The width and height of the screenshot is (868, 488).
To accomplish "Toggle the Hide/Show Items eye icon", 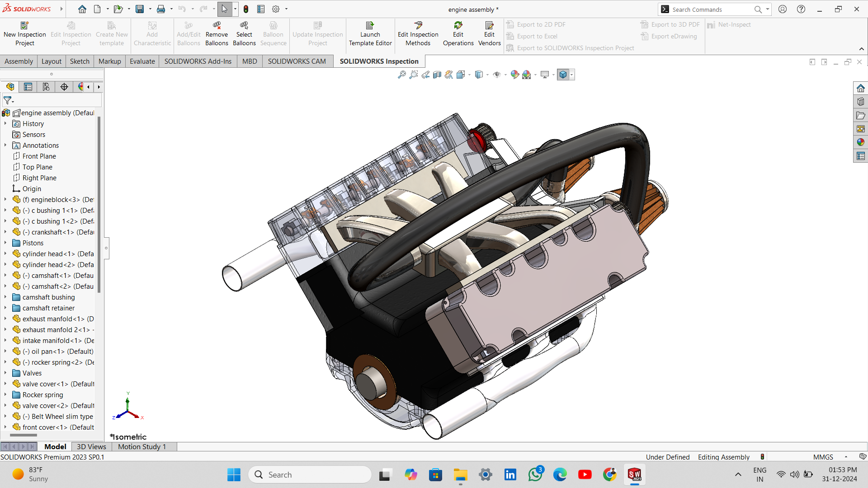I will (496, 75).
